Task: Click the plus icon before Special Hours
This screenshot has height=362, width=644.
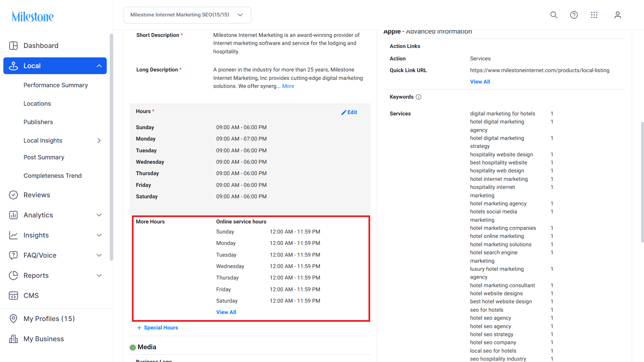Action: click(139, 328)
